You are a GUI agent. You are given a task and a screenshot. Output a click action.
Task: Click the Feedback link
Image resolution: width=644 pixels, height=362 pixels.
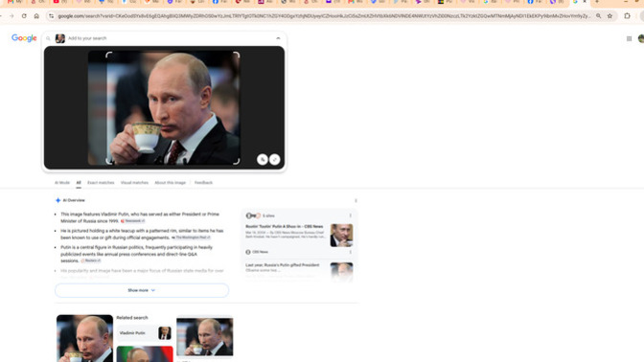[x=203, y=183]
